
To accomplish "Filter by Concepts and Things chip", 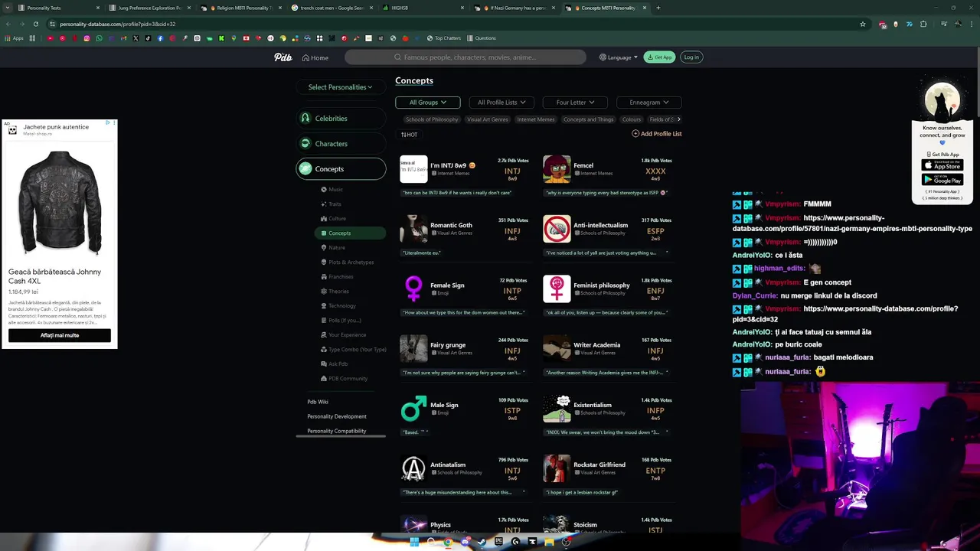I will [x=589, y=119].
